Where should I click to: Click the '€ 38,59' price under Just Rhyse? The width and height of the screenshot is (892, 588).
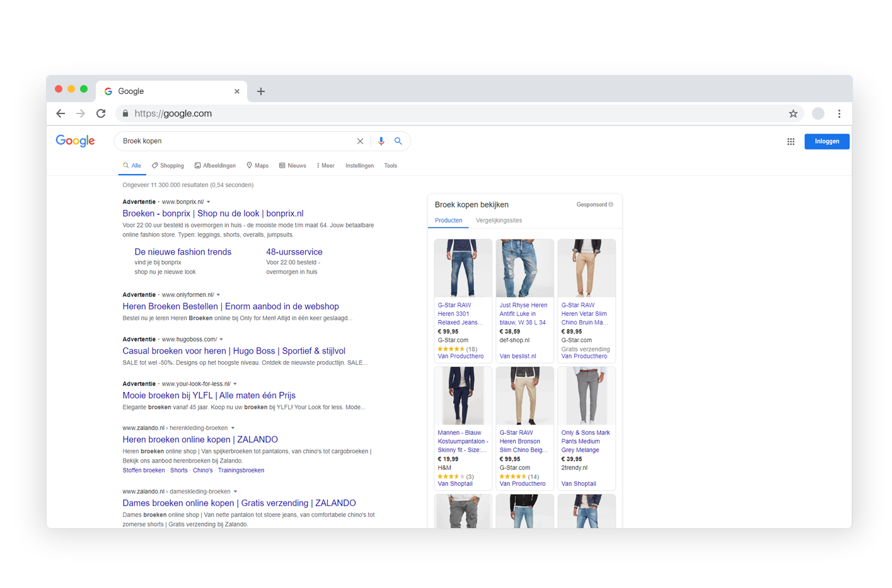coord(510,331)
